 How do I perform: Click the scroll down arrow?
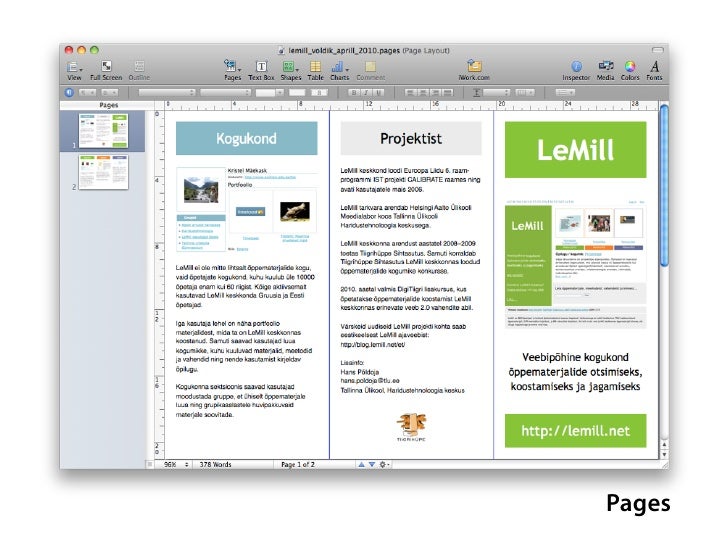664,454
